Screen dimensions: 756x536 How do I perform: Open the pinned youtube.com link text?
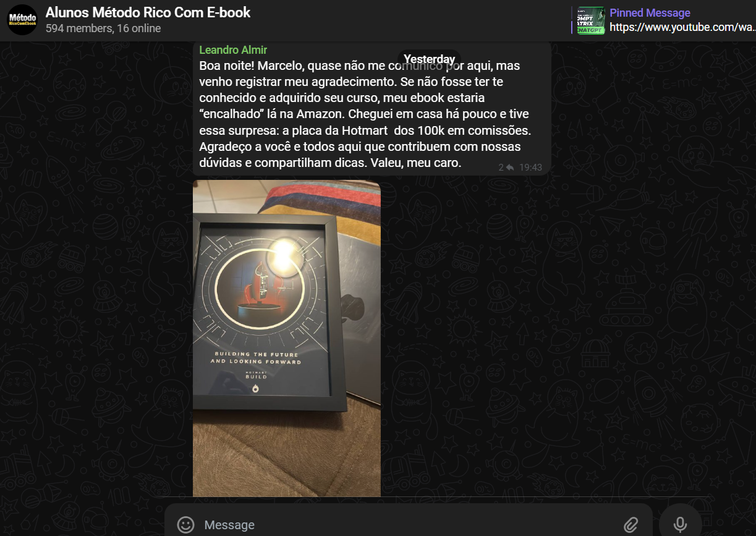[682, 27]
